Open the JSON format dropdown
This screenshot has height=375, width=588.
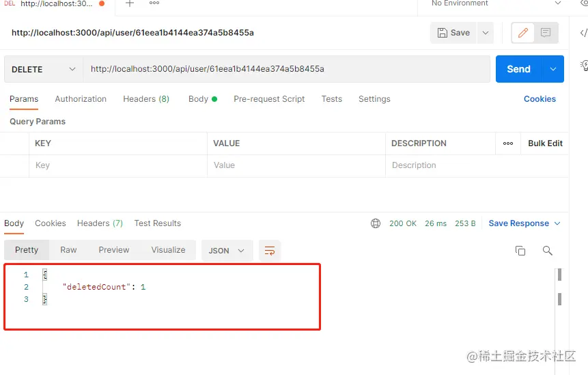(x=227, y=251)
